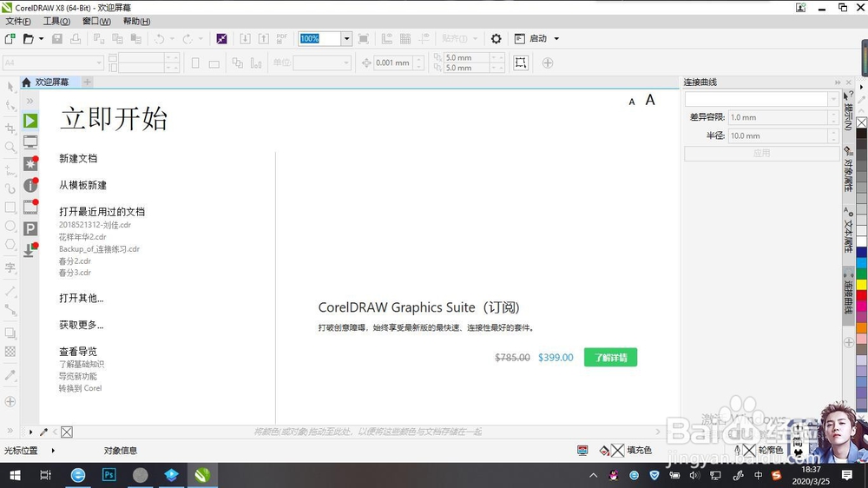Screen dimensions: 868x488
Task: Click 从模板新建 link
Action: click(x=82, y=185)
